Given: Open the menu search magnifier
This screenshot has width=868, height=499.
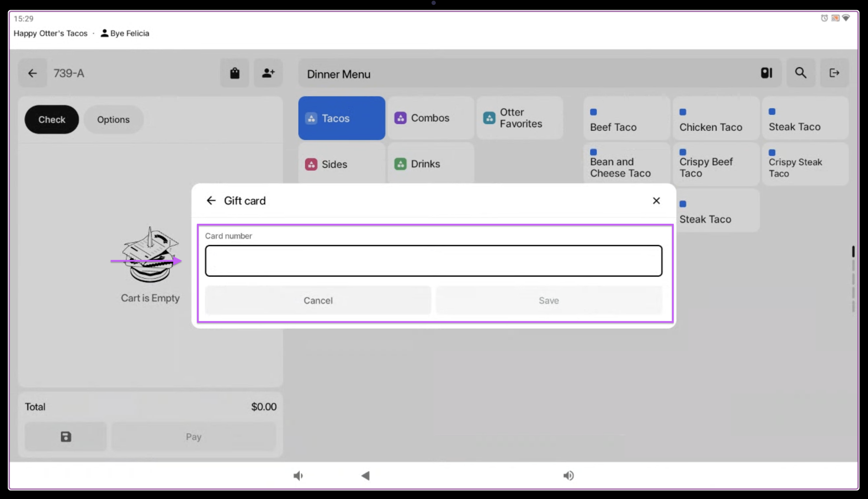Looking at the screenshot, I should point(800,73).
